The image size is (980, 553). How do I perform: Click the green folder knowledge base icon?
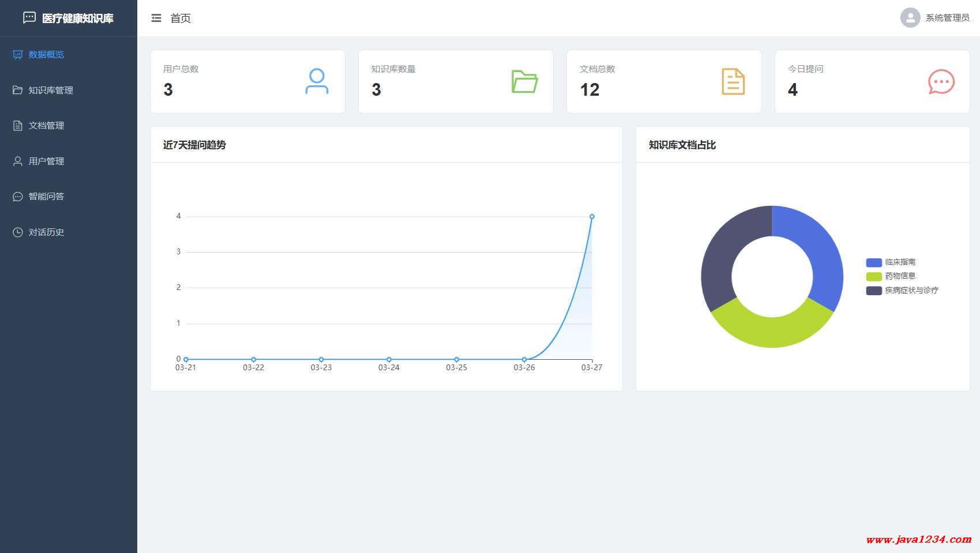click(524, 81)
